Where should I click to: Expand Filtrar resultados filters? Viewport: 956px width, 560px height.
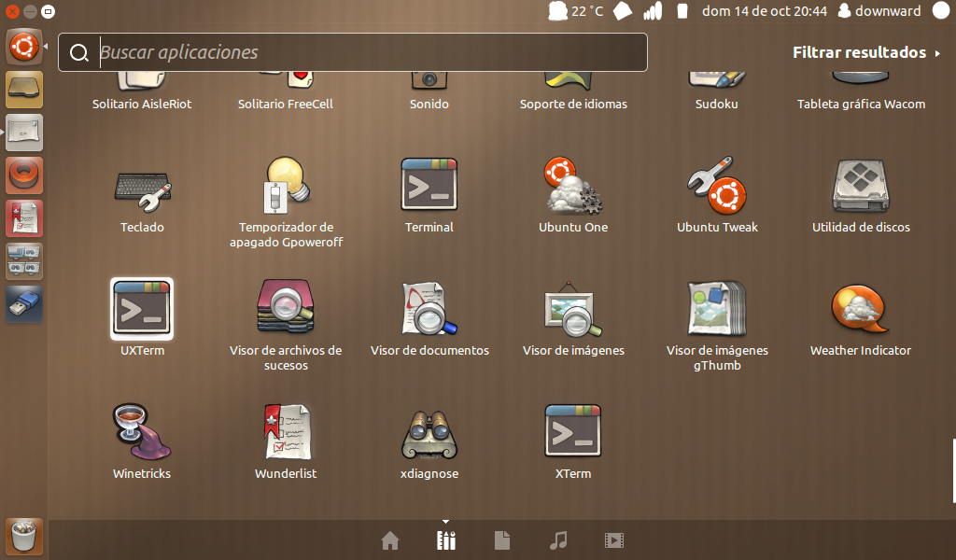point(866,52)
